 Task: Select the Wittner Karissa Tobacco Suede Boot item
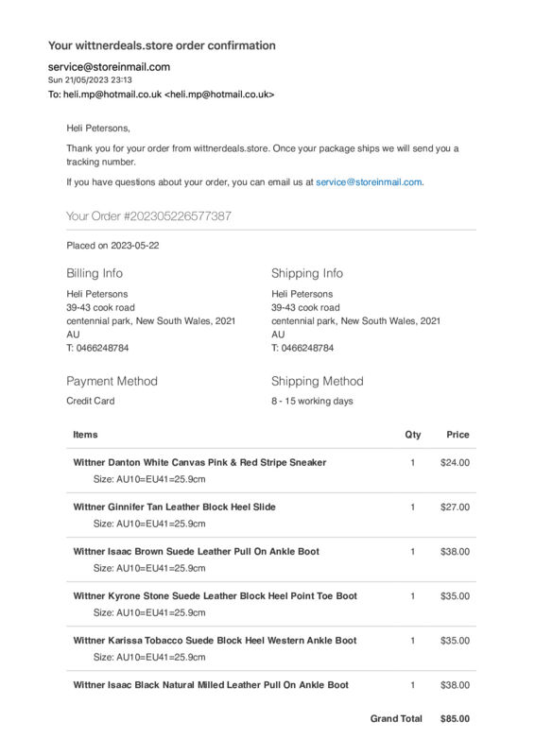coord(215,641)
